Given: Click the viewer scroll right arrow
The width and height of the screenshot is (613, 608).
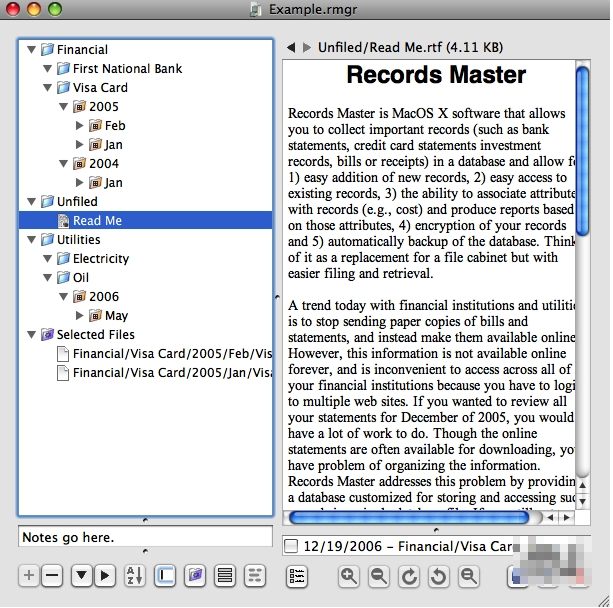Looking at the screenshot, I should pos(566,518).
